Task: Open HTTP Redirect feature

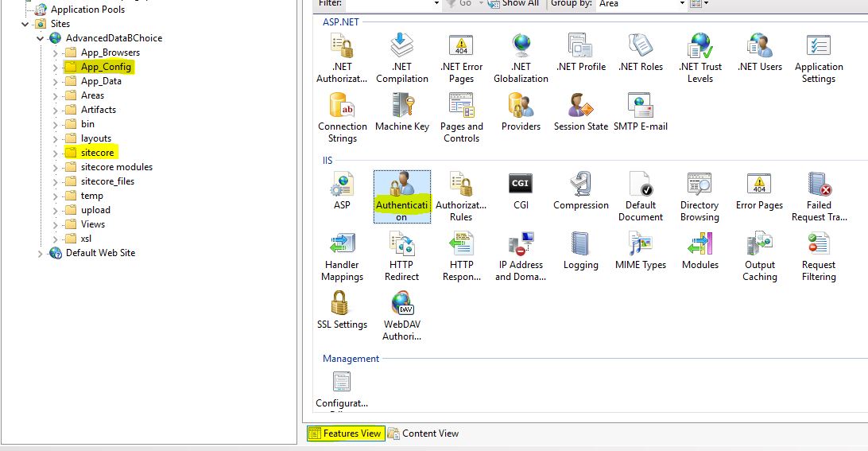Action: 402,257
